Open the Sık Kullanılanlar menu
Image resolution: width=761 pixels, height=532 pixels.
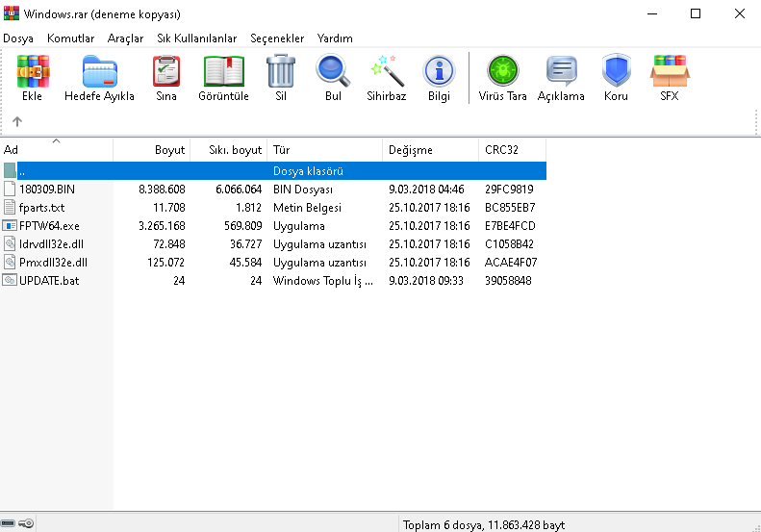point(196,38)
